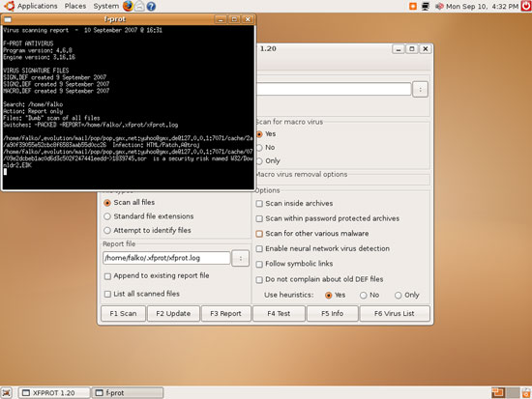Open the Help icon in top panel
Viewport: 532px width, 399px height.
(x=151, y=6)
